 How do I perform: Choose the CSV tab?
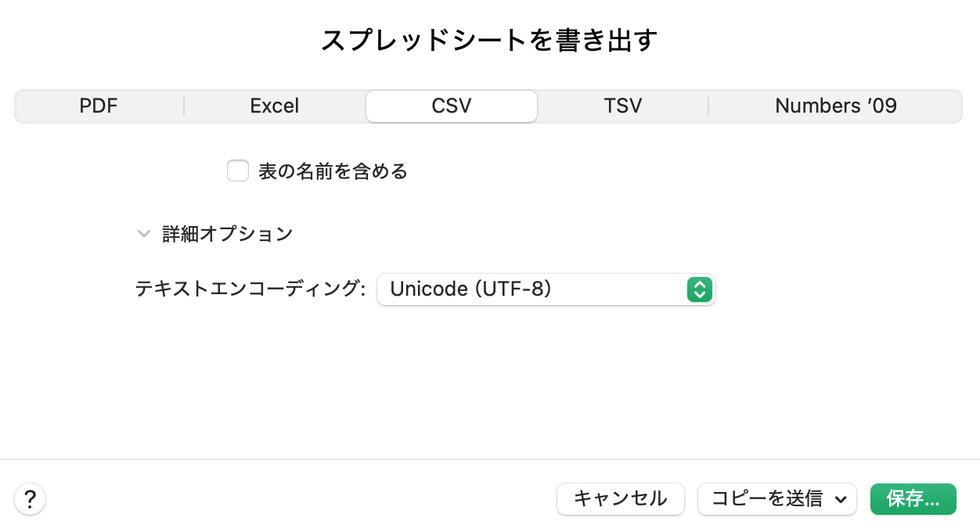pos(452,106)
